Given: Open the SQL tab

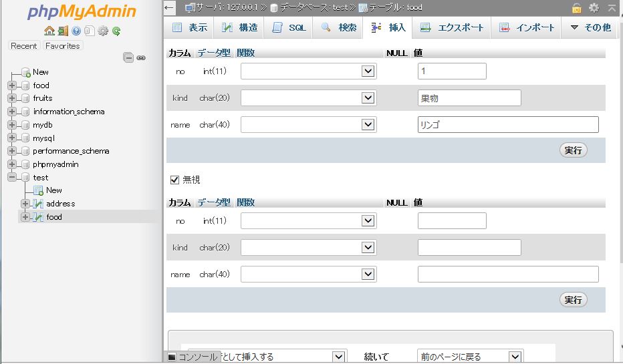Looking at the screenshot, I should click(289, 28).
